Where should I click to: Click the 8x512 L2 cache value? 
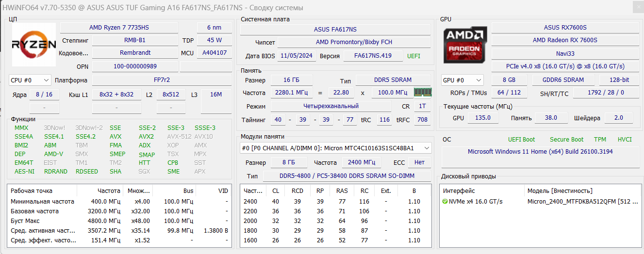coord(171,95)
